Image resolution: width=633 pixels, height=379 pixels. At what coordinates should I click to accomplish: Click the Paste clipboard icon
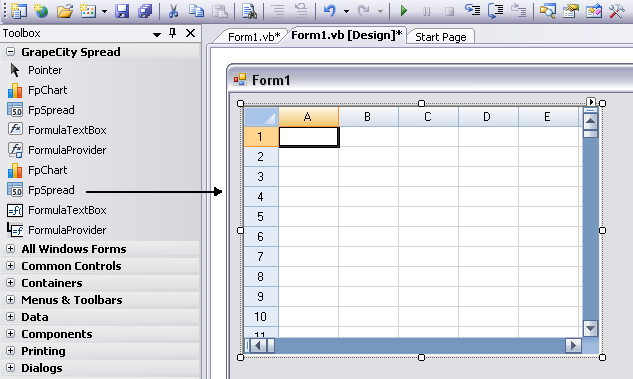tap(220, 11)
